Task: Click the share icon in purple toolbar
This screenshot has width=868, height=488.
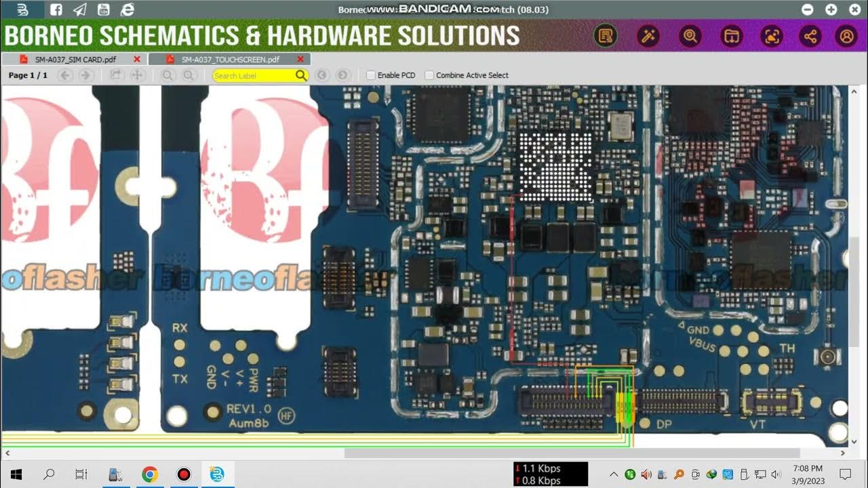Action: click(810, 36)
